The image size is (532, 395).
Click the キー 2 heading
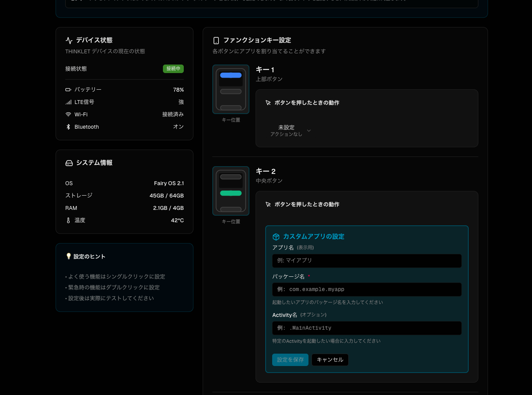266,171
